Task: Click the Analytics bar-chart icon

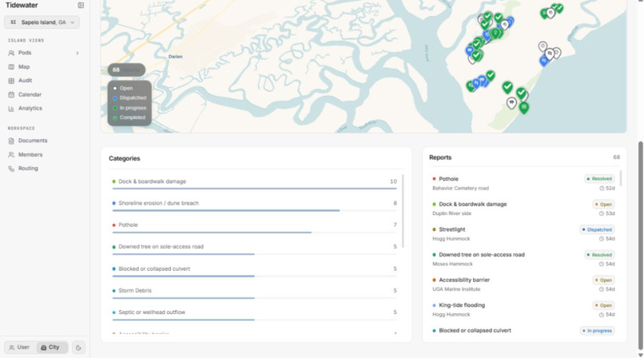Action: tap(11, 109)
